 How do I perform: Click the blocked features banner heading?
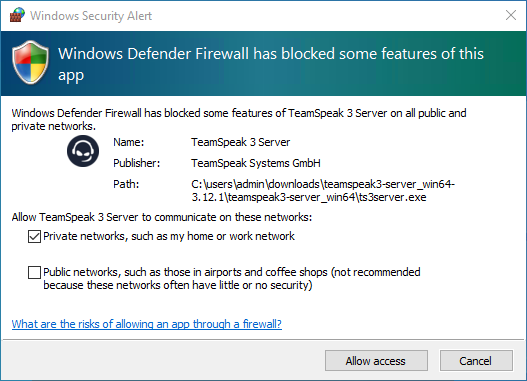tap(271, 64)
